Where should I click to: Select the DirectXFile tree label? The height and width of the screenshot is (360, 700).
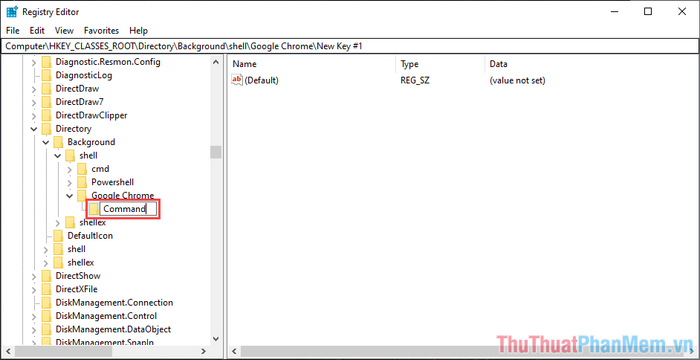[x=76, y=289]
